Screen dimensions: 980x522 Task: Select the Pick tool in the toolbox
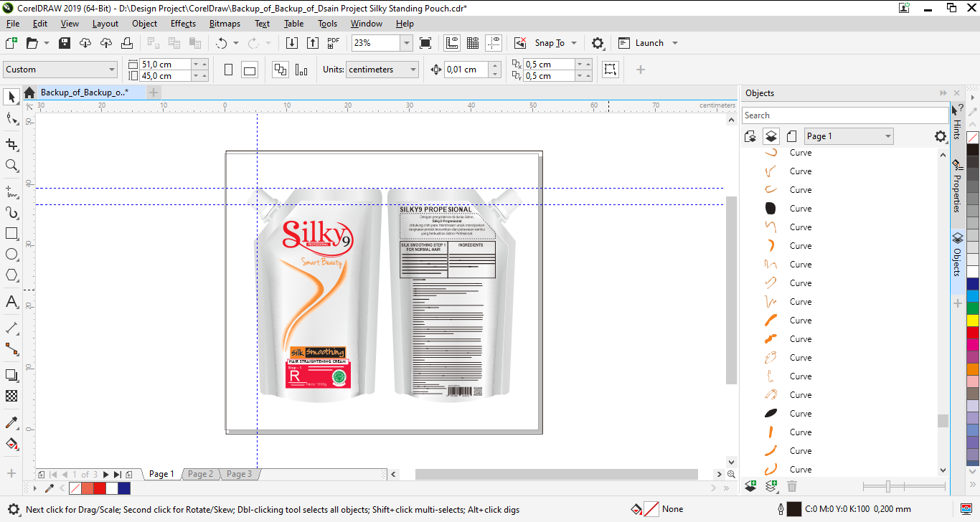click(11, 97)
